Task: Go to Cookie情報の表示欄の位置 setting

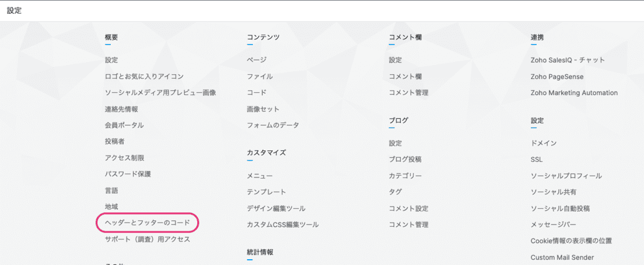Action: pos(571,241)
